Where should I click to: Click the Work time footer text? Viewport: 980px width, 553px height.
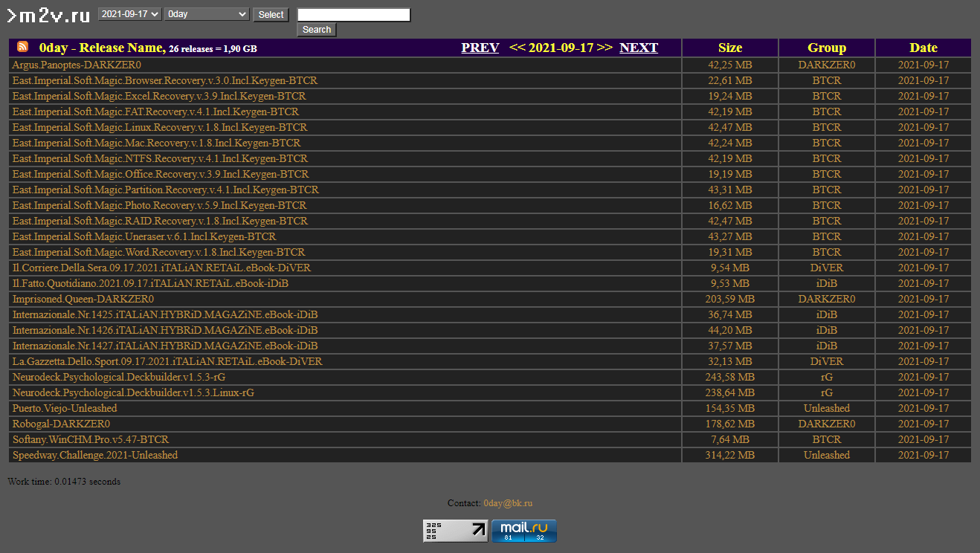[x=64, y=482]
